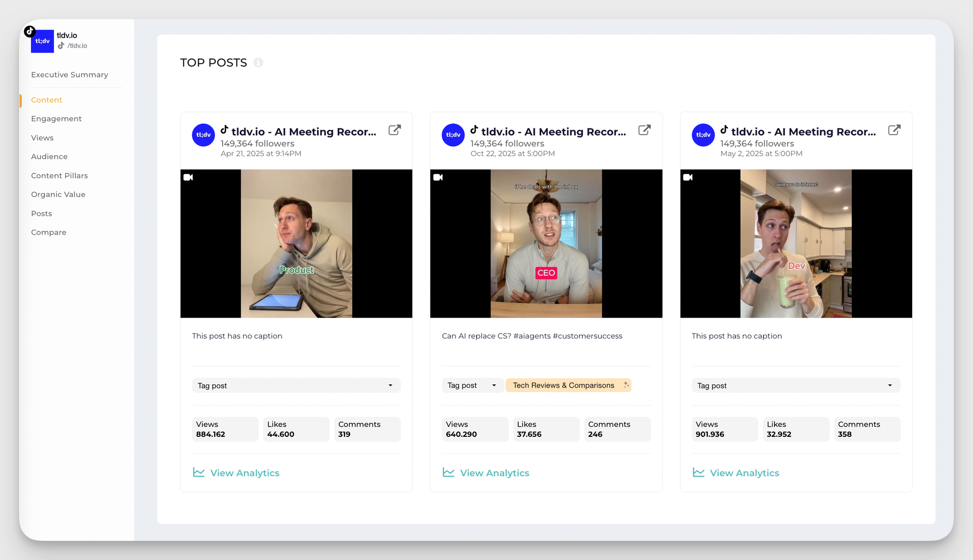The image size is (973, 560).
Task: Select Content Pillars in the sidebar
Action: click(59, 176)
